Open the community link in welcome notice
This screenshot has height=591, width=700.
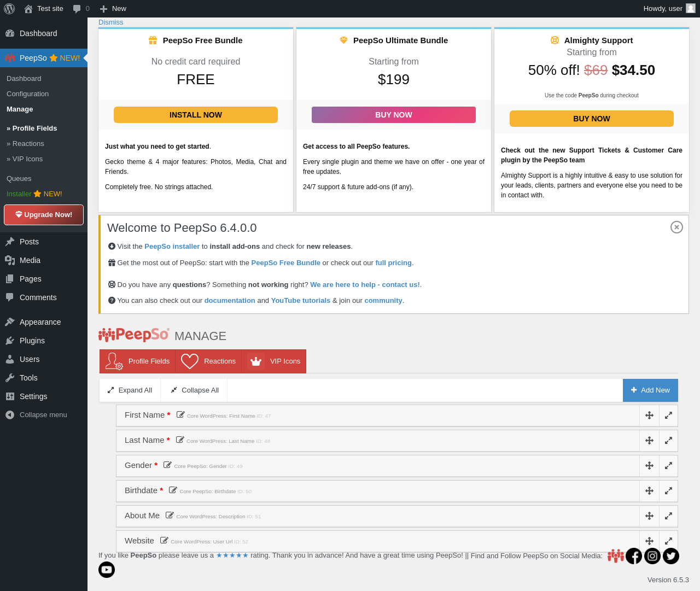coord(383,301)
